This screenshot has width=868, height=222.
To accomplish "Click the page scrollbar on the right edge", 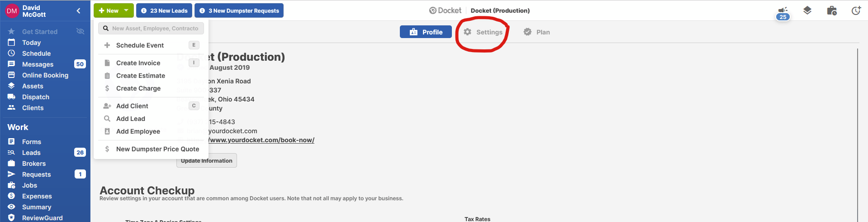I will [858, 135].
